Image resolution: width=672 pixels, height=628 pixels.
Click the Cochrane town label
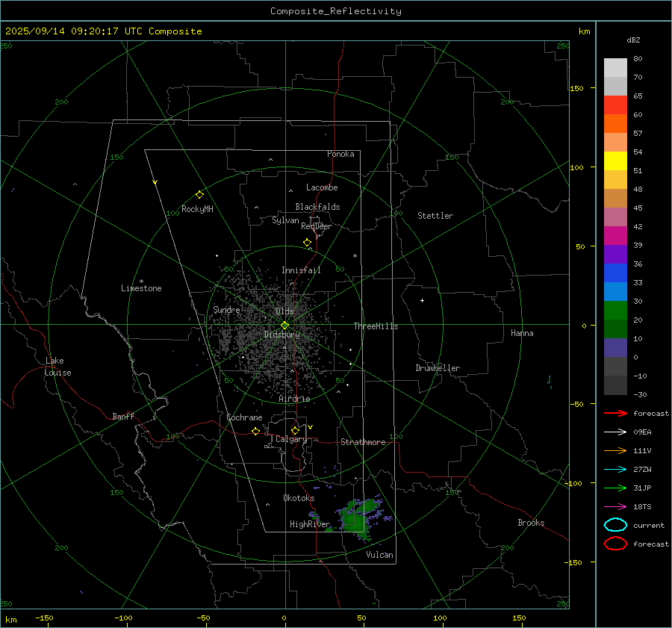[244, 417]
